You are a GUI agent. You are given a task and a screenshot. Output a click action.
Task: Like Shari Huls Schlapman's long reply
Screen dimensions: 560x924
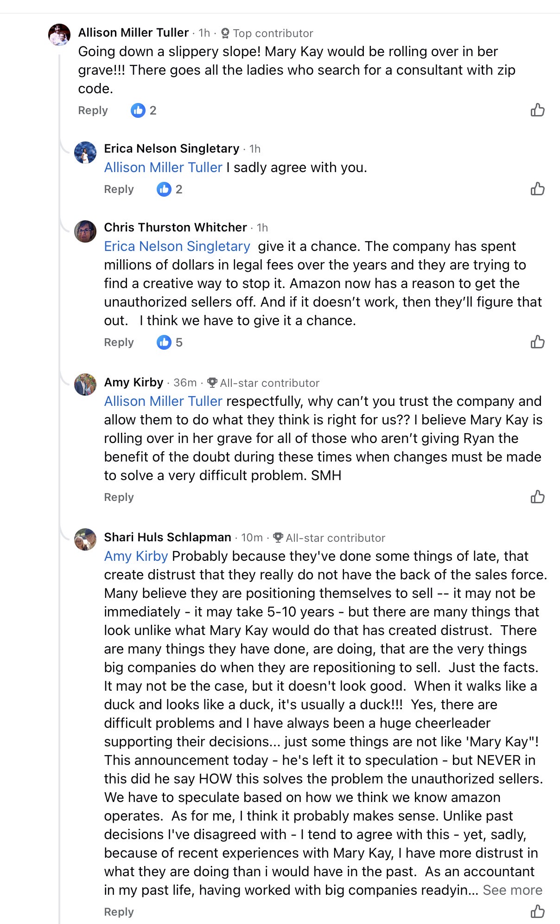[x=537, y=911]
